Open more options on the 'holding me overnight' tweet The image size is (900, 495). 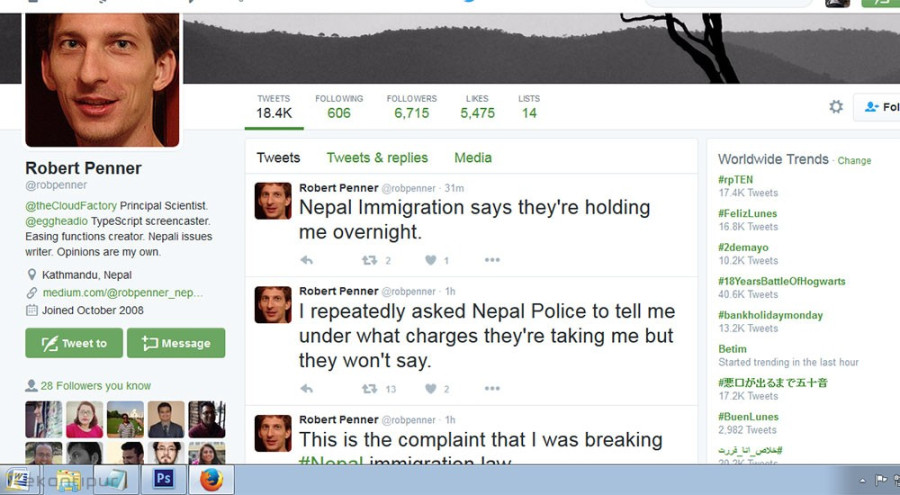click(492, 260)
